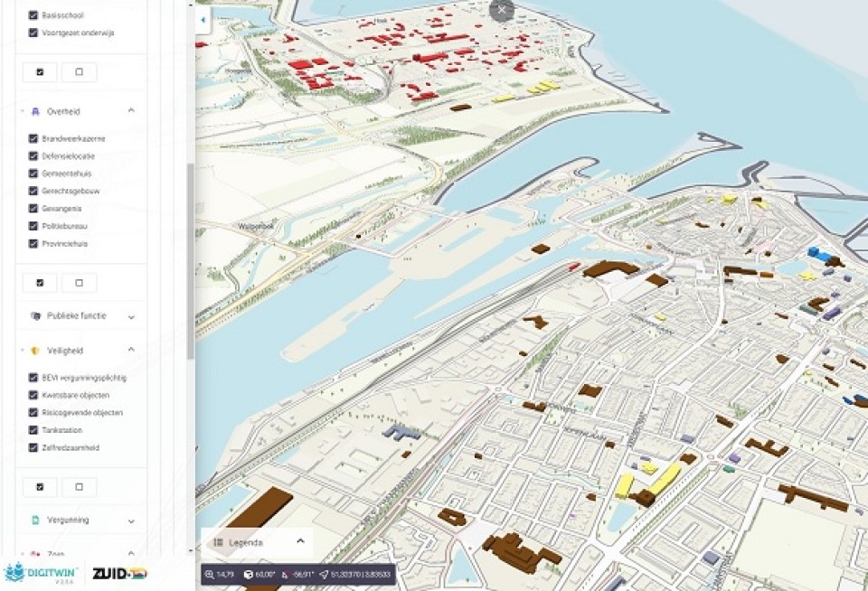The image size is (868, 591).
Task: Collapse the sidebar with the arrow tab
Action: [x=203, y=19]
